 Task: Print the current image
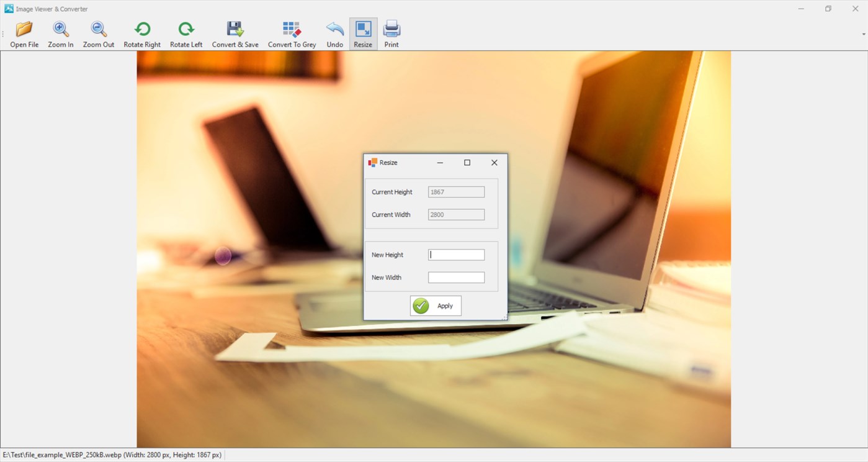pyautogui.click(x=391, y=32)
